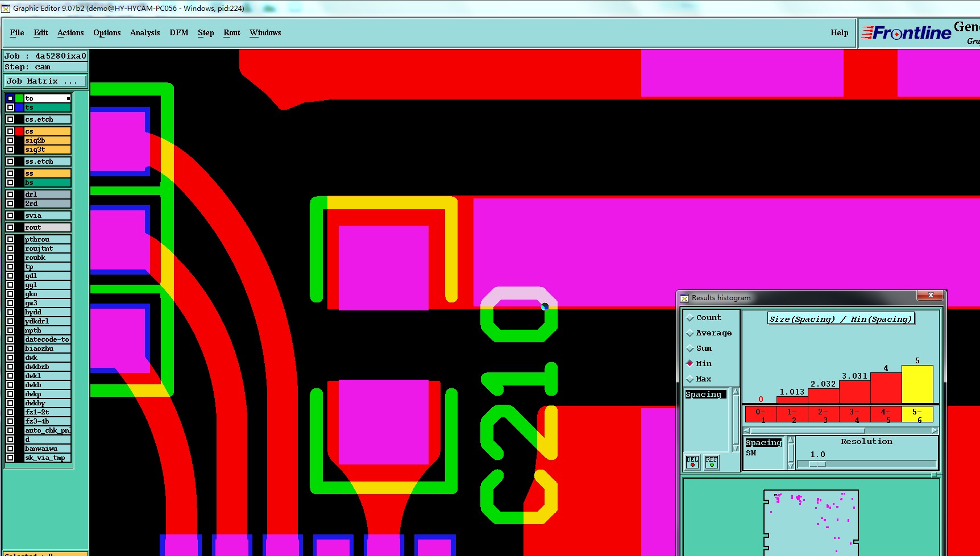Toggle display checkbox for layer 'ss'
This screenshot has width=980, height=556.
coord(10,173)
